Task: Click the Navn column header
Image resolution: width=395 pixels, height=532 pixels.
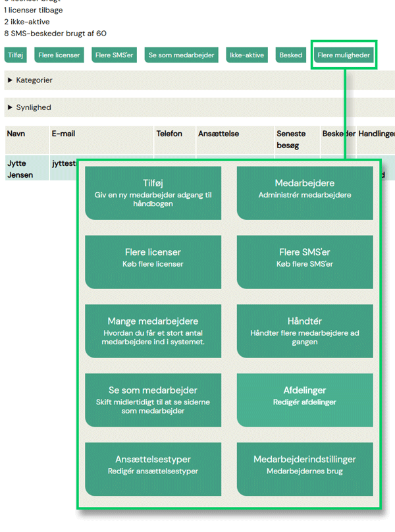Action: [x=16, y=134]
